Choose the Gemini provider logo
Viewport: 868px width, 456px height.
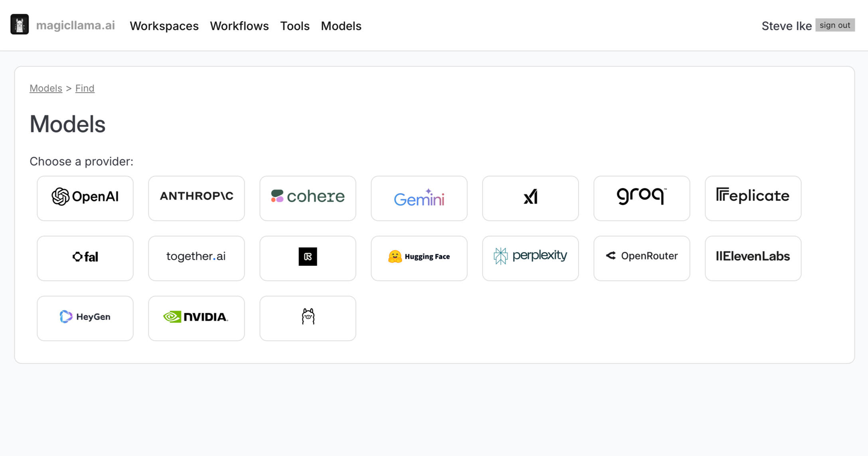[419, 198]
